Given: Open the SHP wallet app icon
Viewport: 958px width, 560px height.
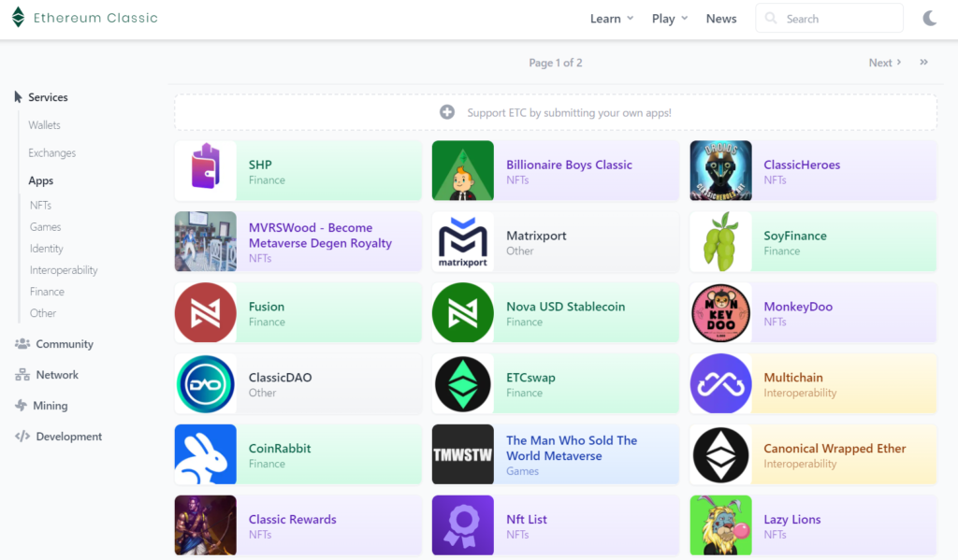Looking at the screenshot, I should pyautogui.click(x=206, y=171).
